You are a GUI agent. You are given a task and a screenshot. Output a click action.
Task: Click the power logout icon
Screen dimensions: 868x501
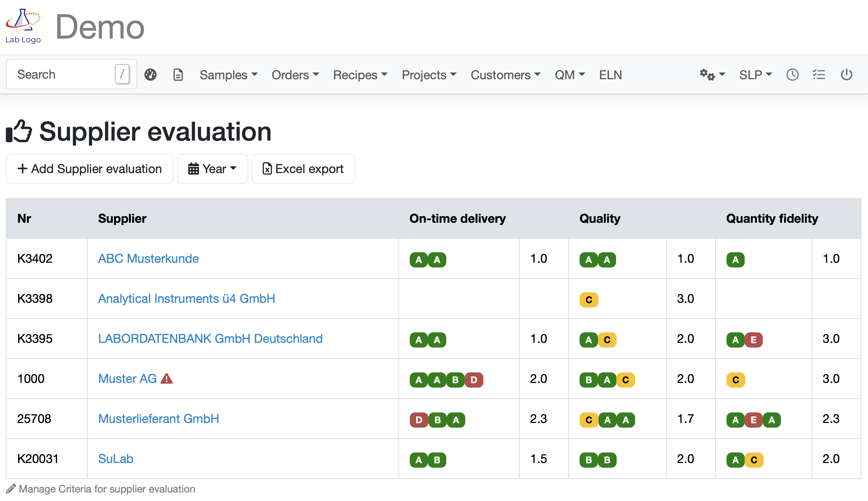(x=846, y=75)
